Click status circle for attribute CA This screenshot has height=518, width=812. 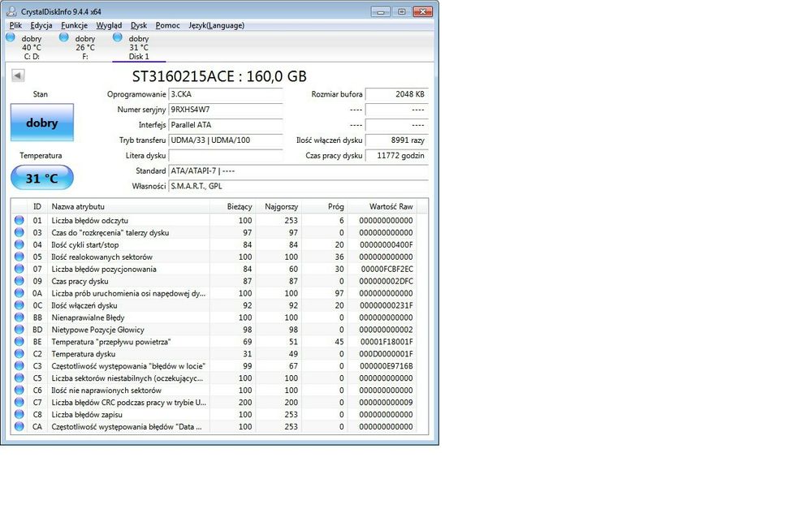pyautogui.click(x=19, y=426)
